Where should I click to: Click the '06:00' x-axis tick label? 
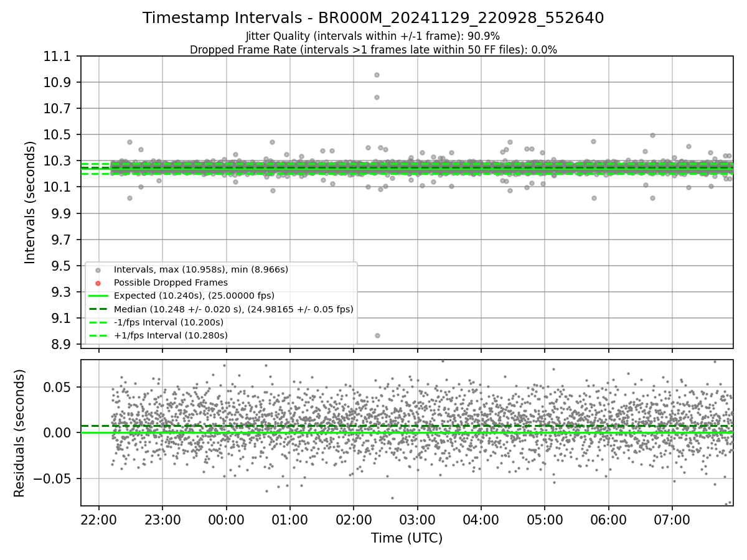click(608, 519)
